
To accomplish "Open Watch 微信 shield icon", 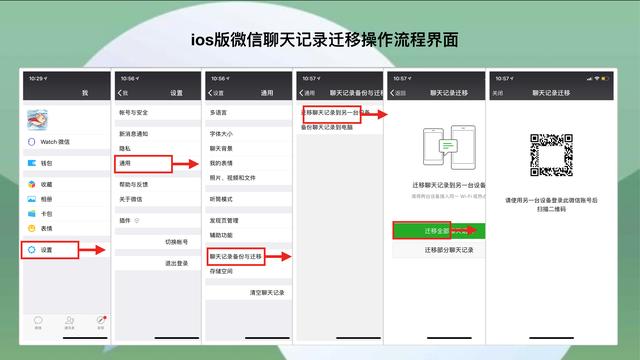I will tap(31, 142).
